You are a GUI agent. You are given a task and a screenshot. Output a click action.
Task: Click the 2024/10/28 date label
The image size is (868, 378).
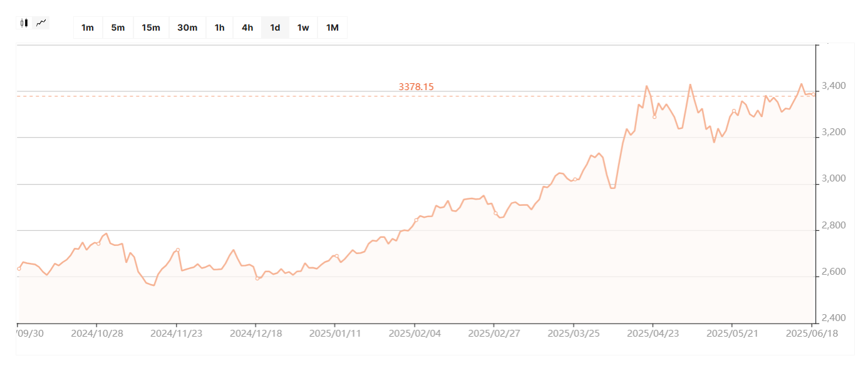tap(97, 334)
